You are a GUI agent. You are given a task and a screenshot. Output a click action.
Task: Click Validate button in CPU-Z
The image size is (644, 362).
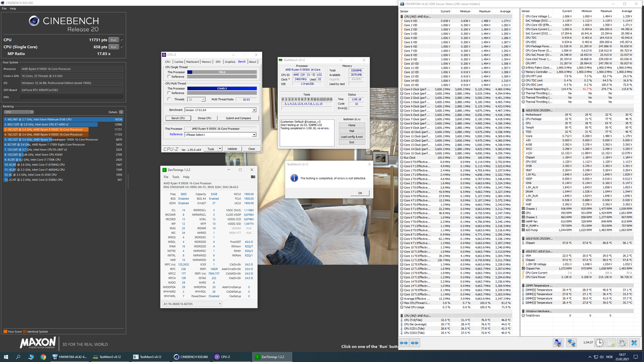click(232, 149)
